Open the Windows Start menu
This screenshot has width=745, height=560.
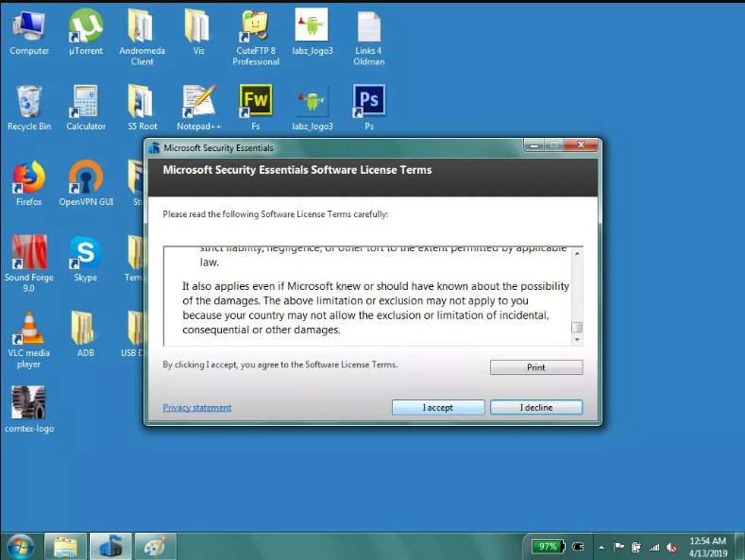(x=20, y=547)
